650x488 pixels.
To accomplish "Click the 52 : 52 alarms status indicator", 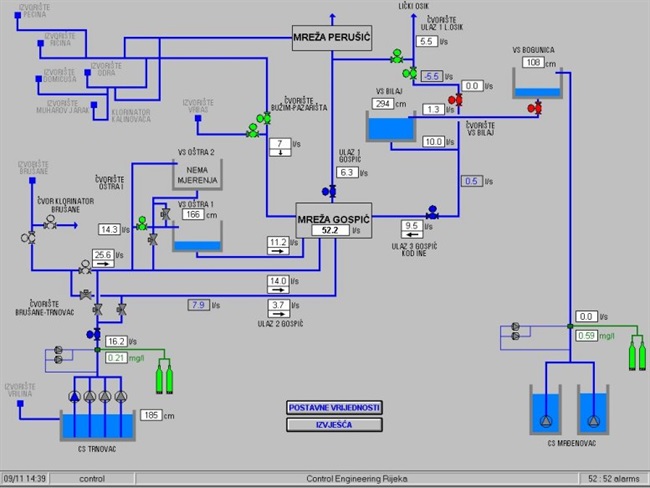I will click(614, 479).
